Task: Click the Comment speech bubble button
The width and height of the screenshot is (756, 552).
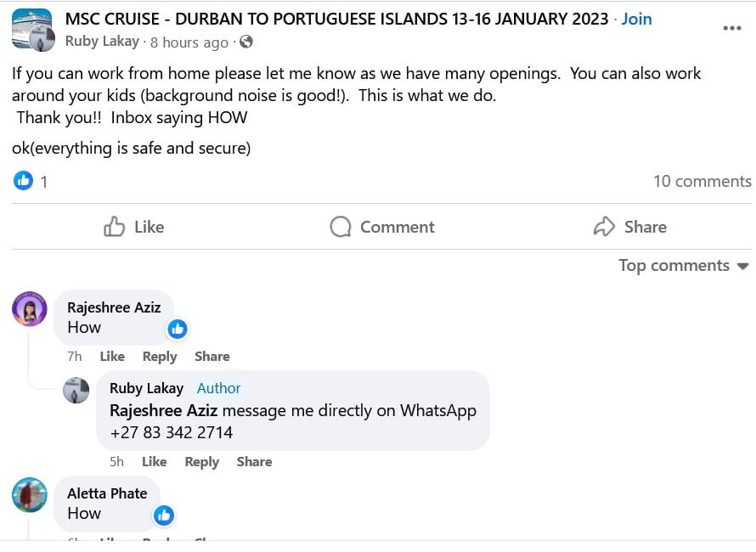Action: 382,227
